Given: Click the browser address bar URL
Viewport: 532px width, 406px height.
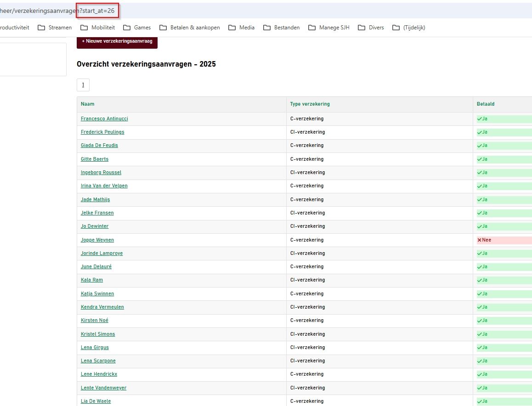Looking at the screenshot, I should (x=57, y=11).
